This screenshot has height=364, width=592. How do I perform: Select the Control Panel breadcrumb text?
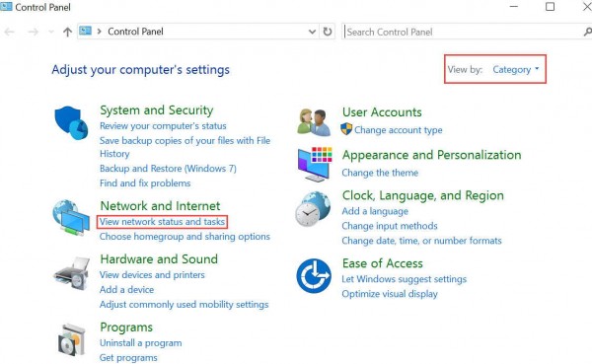[x=135, y=32]
